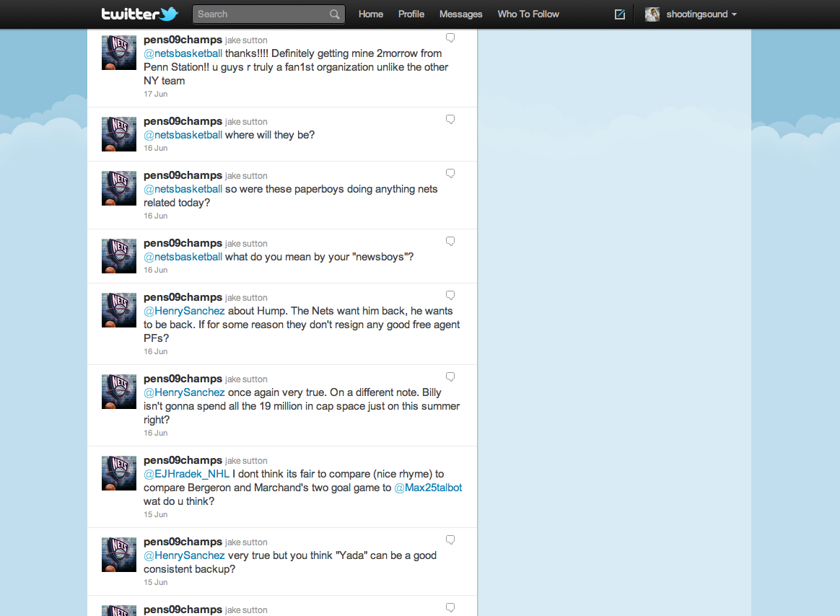
Task: Open the compose new tweet icon
Action: [620, 14]
